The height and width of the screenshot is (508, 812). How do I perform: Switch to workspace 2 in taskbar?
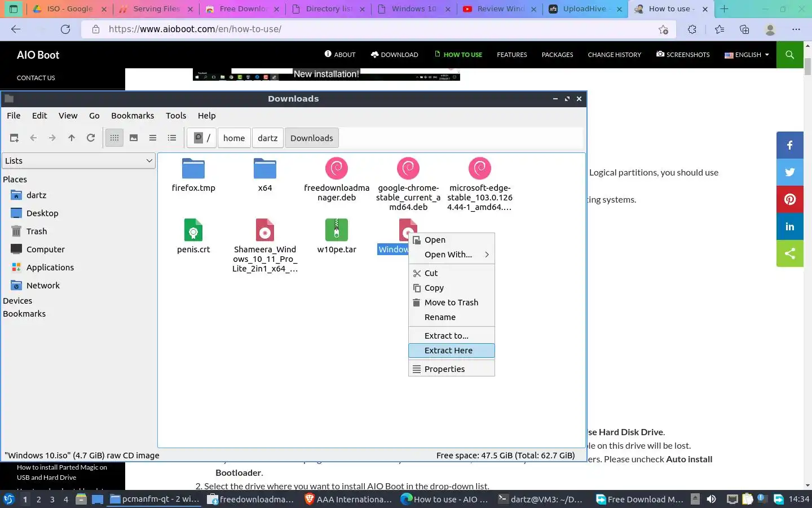point(38,499)
